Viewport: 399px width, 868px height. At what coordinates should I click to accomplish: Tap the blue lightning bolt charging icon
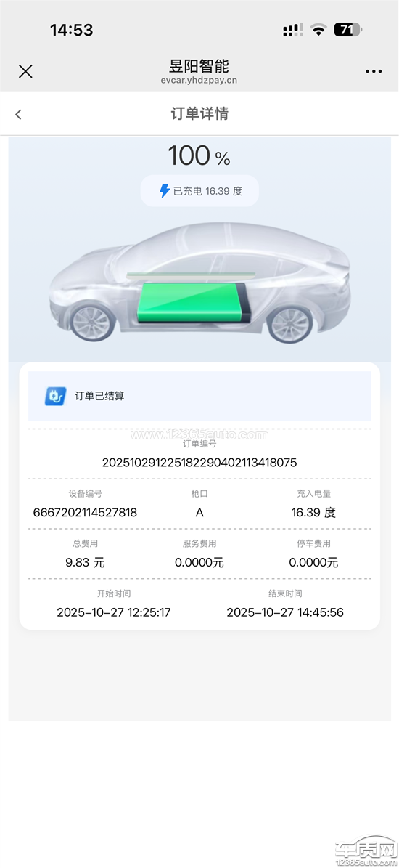[x=165, y=191]
